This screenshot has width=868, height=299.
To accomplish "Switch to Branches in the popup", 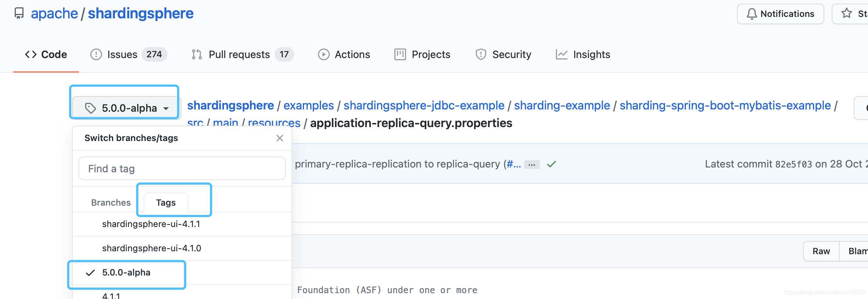I will pos(111,202).
